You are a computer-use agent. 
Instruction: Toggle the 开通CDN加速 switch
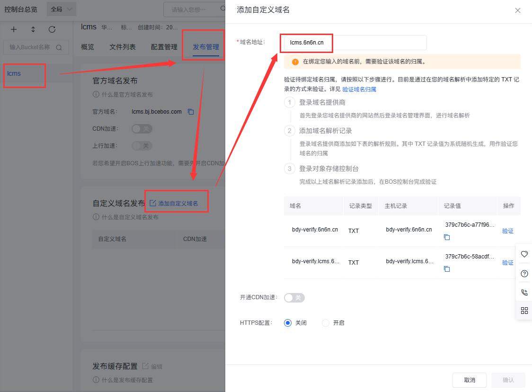tap(294, 298)
